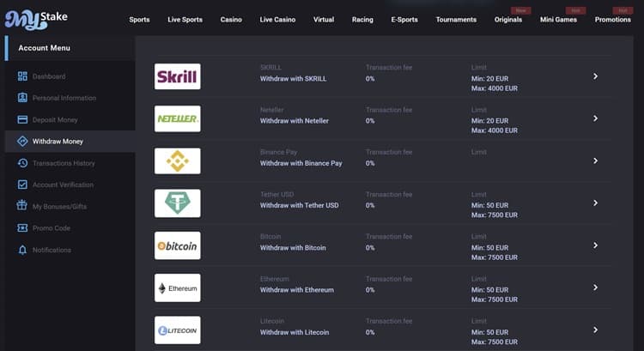
Task: Open My Bonuses/Gifts
Action: (x=59, y=207)
